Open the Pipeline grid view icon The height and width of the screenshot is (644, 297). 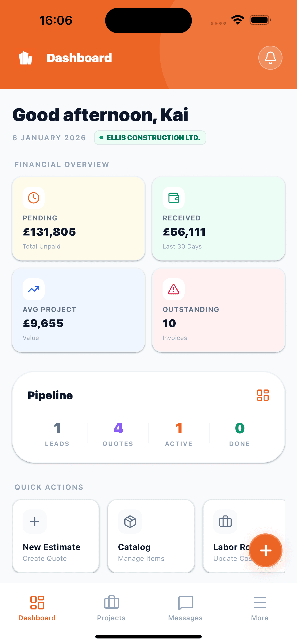click(262, 395)
